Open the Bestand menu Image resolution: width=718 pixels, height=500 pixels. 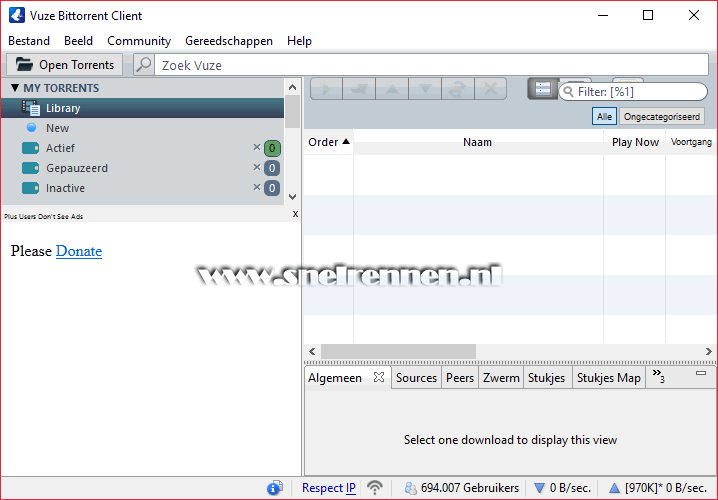pos(29,41)
